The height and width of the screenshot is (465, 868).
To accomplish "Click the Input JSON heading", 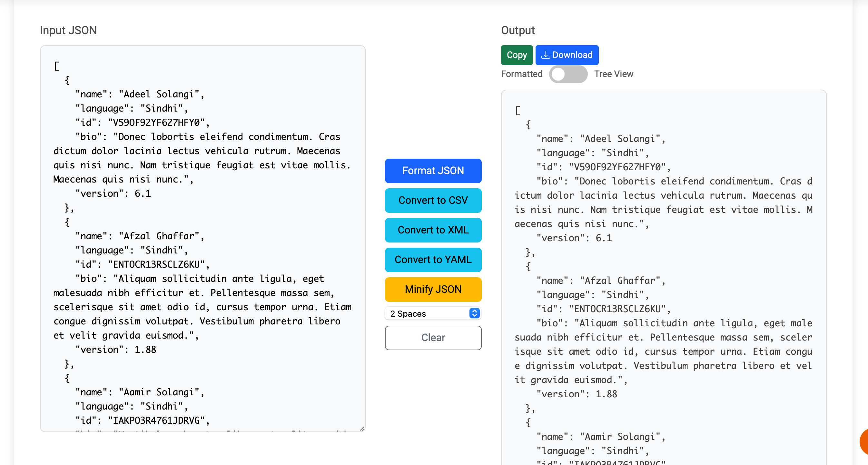I will coord(68,30).
